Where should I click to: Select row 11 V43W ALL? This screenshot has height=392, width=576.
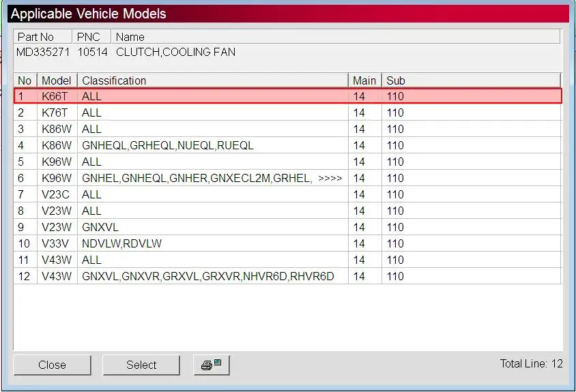[x=287, y=260]
